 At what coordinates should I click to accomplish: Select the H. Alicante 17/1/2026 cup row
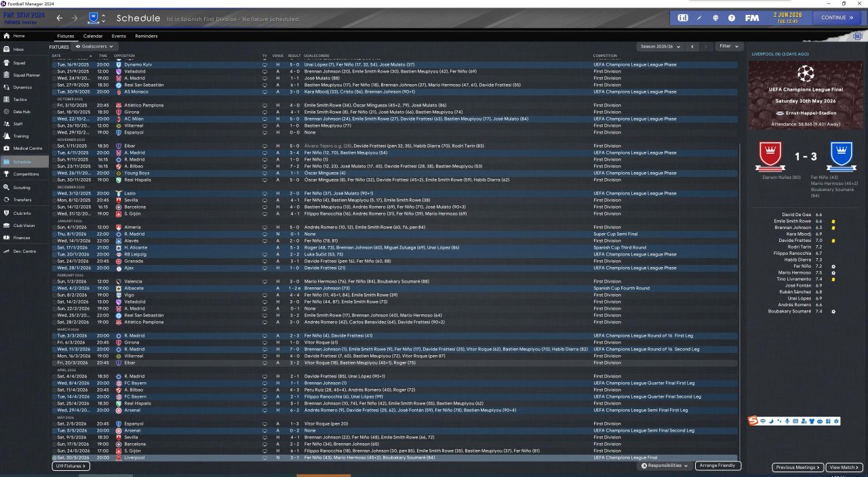click(394, 247)
